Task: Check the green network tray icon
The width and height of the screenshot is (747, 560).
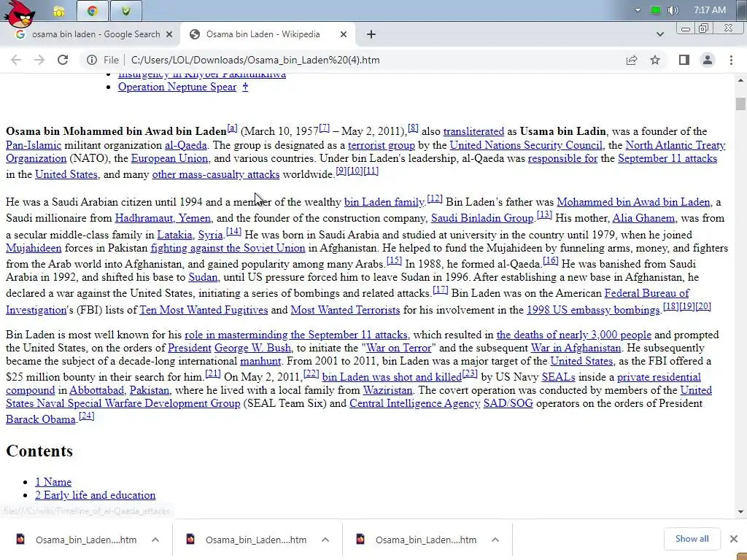Action: click(x=656, y=10)
